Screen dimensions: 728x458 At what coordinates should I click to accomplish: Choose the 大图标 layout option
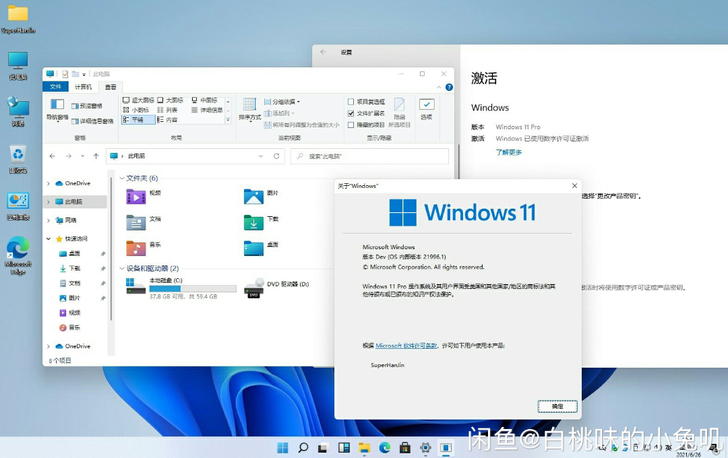click(170, 100)
